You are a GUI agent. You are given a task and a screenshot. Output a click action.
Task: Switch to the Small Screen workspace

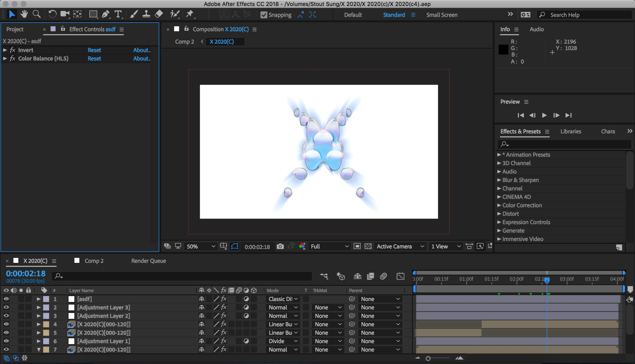[442, 15]
